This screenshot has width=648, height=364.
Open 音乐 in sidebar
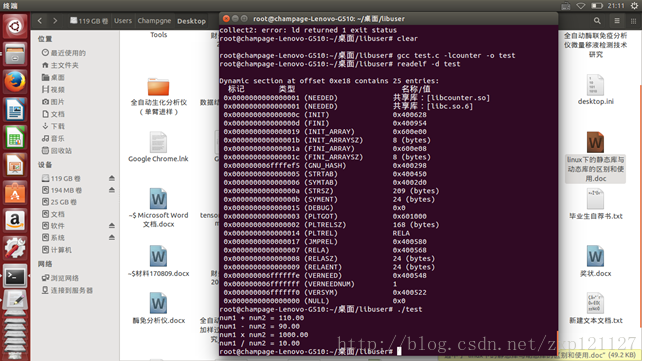click(53, 138)
